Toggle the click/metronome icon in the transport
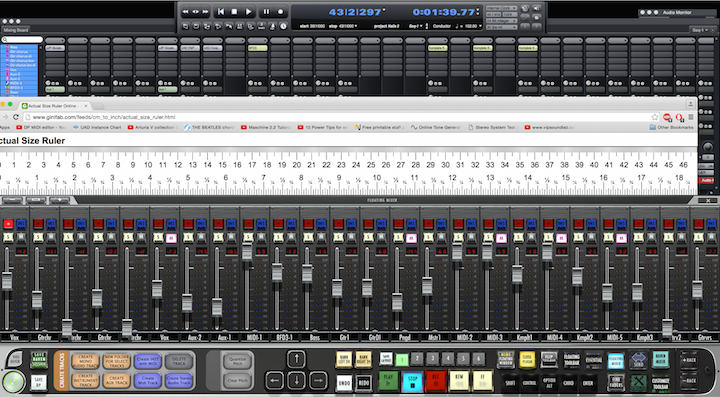 tap(273, 26)
